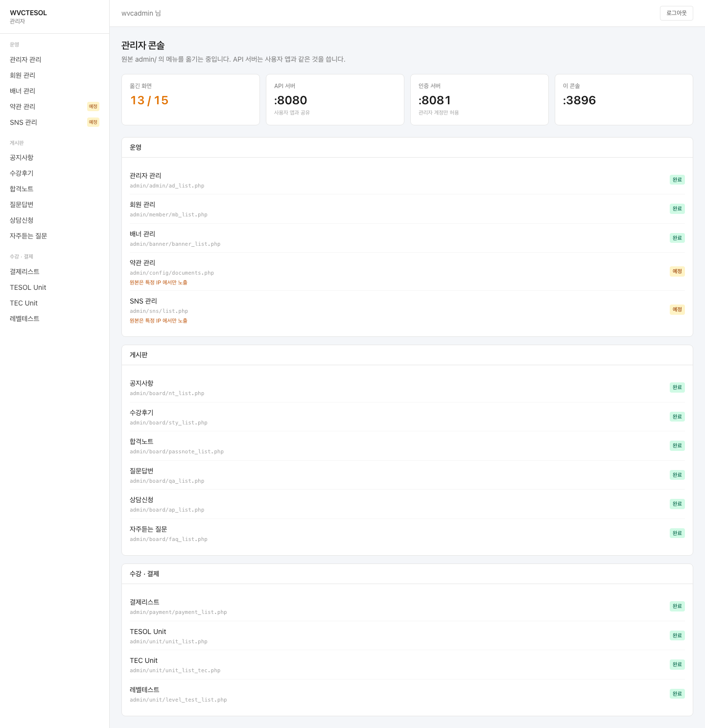The height and width of the screenshot is (728, 705).
Task: Open the 자주듣는 질문 row in 게시판 panel
Action: click(407, 533)
